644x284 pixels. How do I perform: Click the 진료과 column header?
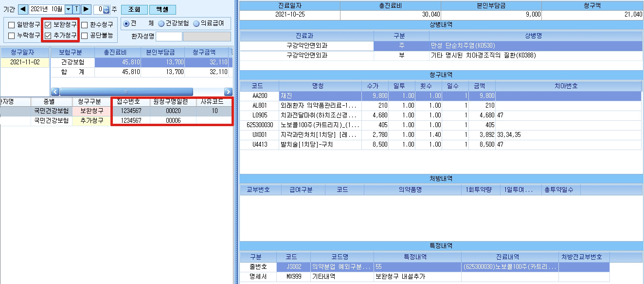[x=307, y=36]
